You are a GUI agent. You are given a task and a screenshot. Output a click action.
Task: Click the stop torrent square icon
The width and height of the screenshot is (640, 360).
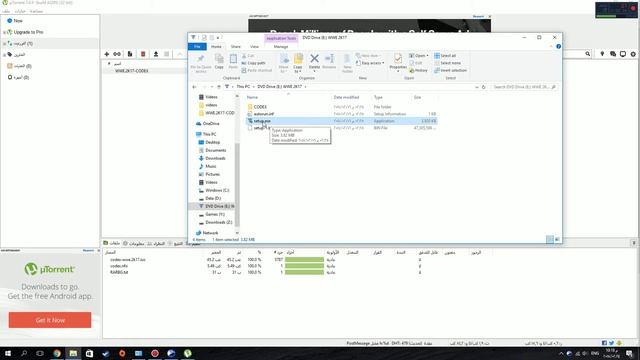167,54
